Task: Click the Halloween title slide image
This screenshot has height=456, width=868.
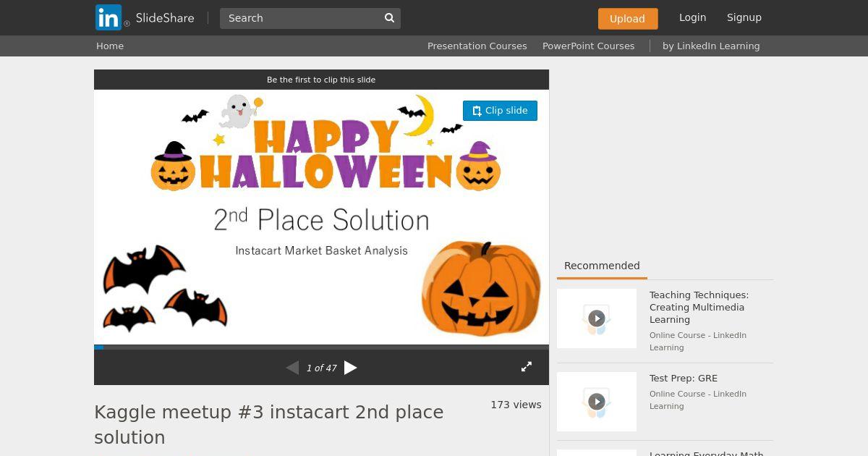Action: pyautogui.click(x=321, y=217)
